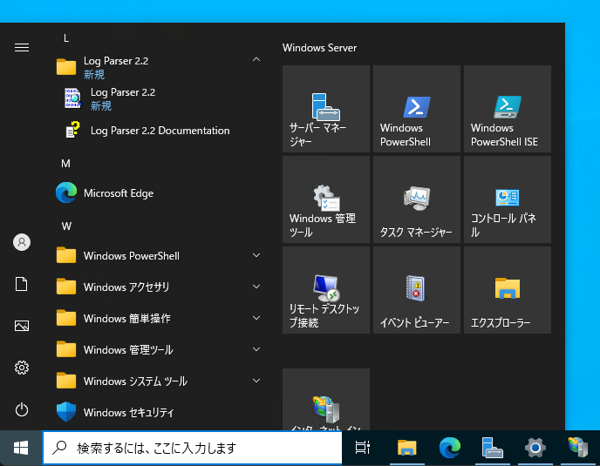The height and width of the screenshot is (466, 600).
Task: Open Log Parser 2.2 Documentation
Action: (161, 130)
